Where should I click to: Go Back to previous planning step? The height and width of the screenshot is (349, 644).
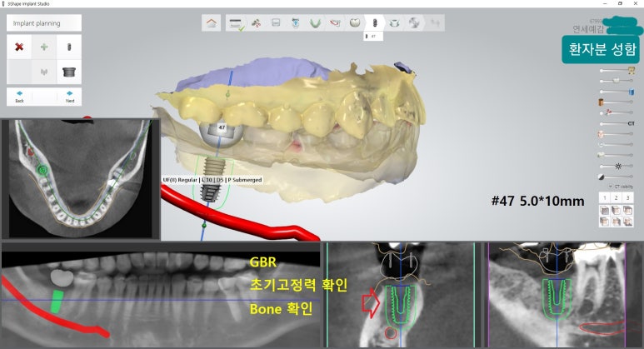(x=19, y=96)
